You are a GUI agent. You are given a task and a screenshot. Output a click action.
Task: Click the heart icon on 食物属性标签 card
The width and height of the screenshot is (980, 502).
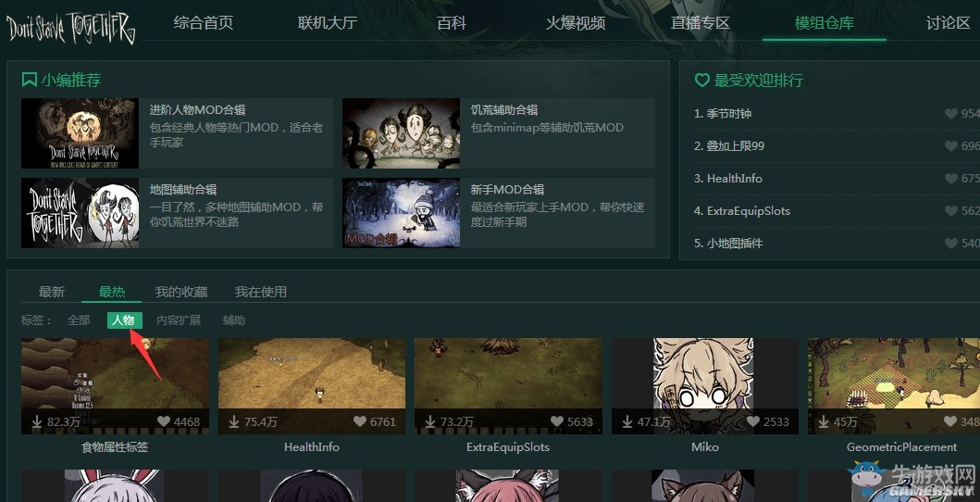pos(164,422)
